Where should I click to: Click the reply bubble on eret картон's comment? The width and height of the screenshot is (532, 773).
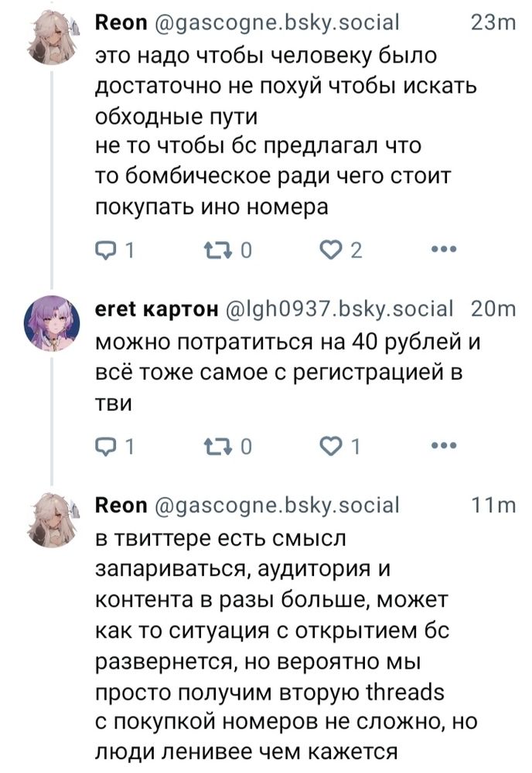click(x=107, y=444)
